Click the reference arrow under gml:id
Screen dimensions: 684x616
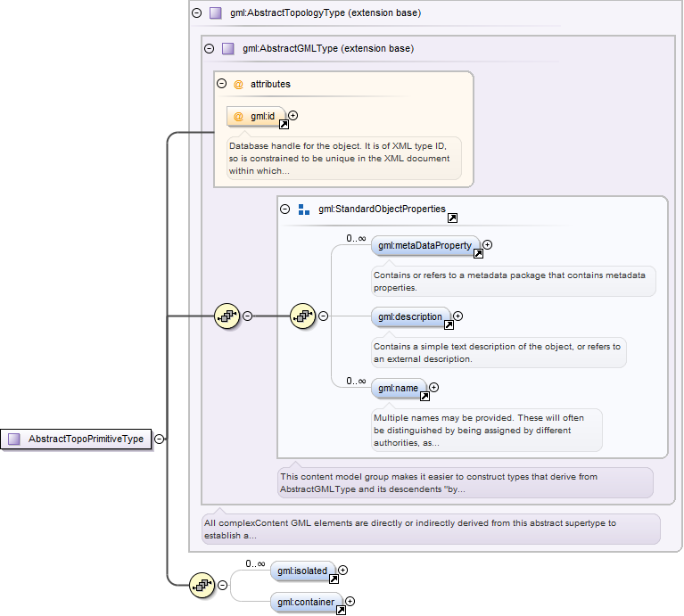coord(284,125)
